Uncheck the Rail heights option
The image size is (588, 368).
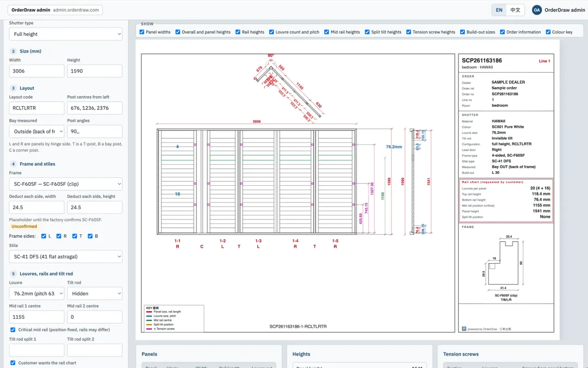pos(238,32)
